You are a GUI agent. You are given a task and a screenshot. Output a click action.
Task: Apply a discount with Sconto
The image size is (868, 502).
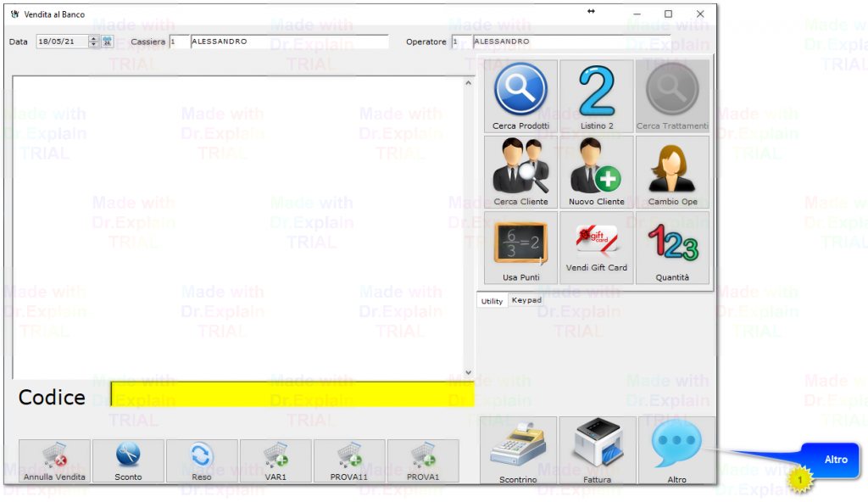(128, 460)
